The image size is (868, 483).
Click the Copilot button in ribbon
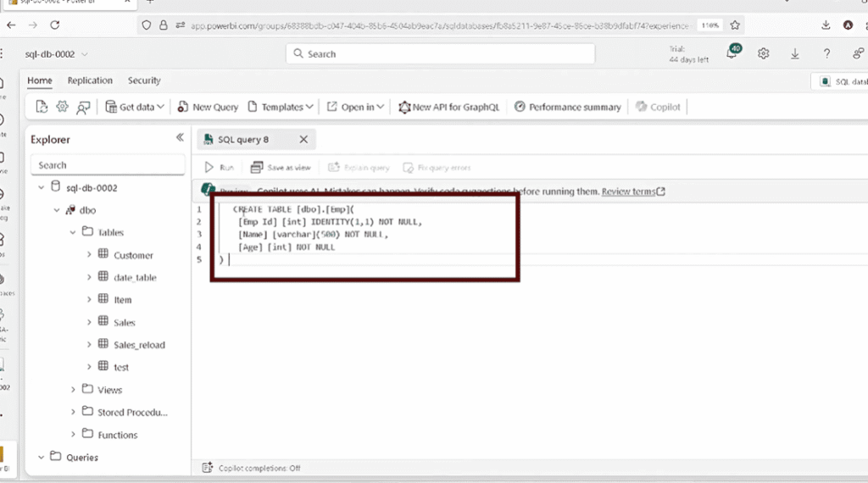pos(658,107)
